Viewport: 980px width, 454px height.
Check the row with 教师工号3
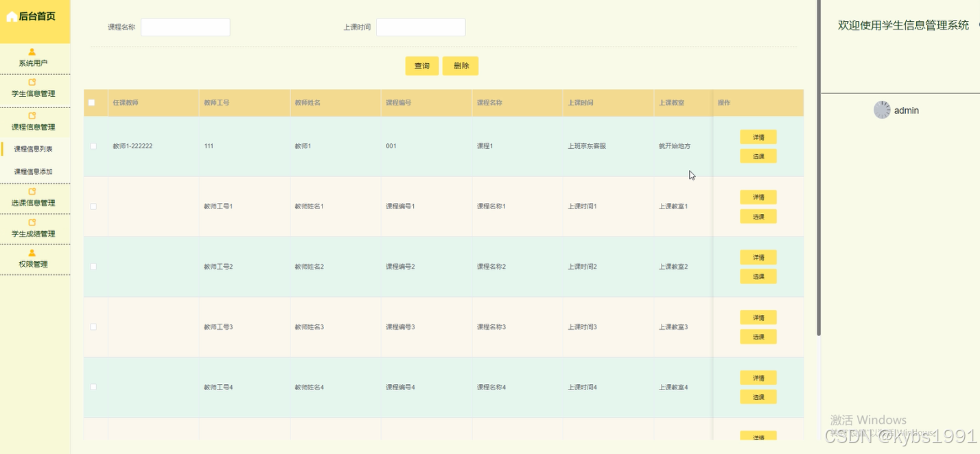click(93, 326)
